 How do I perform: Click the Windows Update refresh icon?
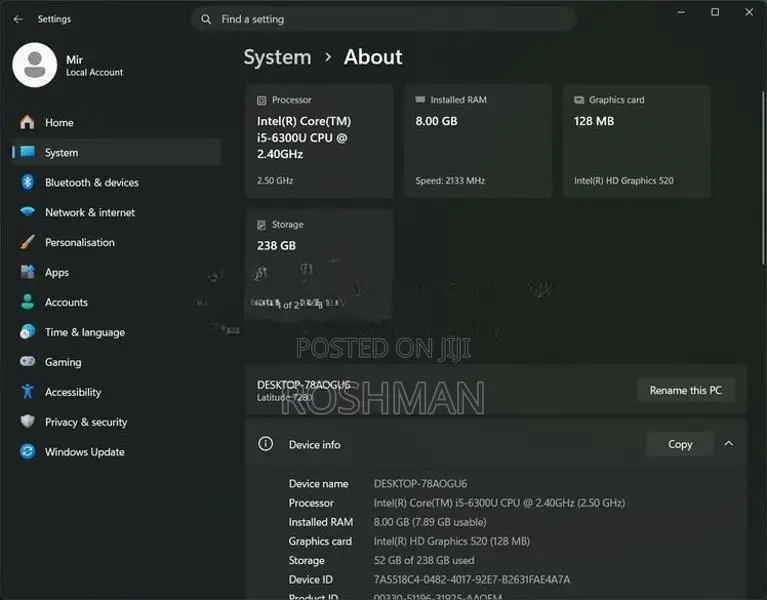point(27,451)
